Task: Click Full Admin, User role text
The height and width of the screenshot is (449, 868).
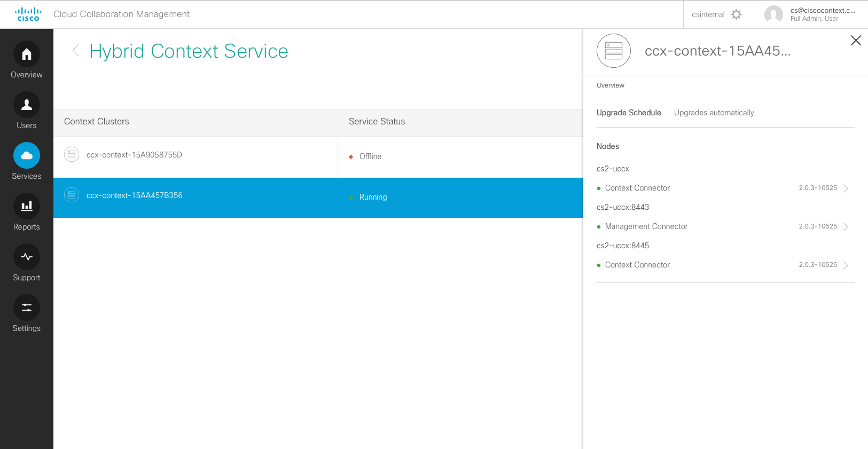Action: click(814, 19)
